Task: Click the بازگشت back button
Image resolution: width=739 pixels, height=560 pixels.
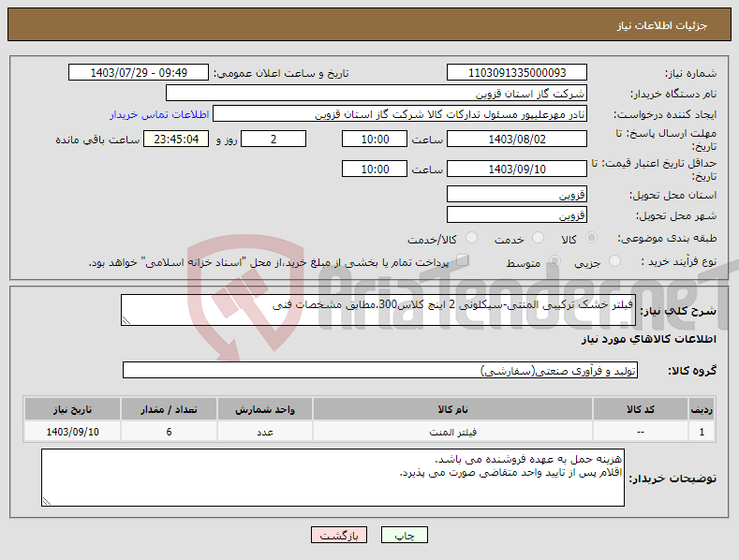Action: coord(339,536)
